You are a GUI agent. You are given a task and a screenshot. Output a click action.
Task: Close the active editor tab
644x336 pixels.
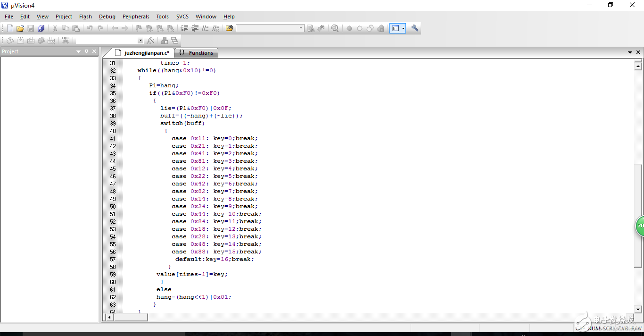point(639,52)
